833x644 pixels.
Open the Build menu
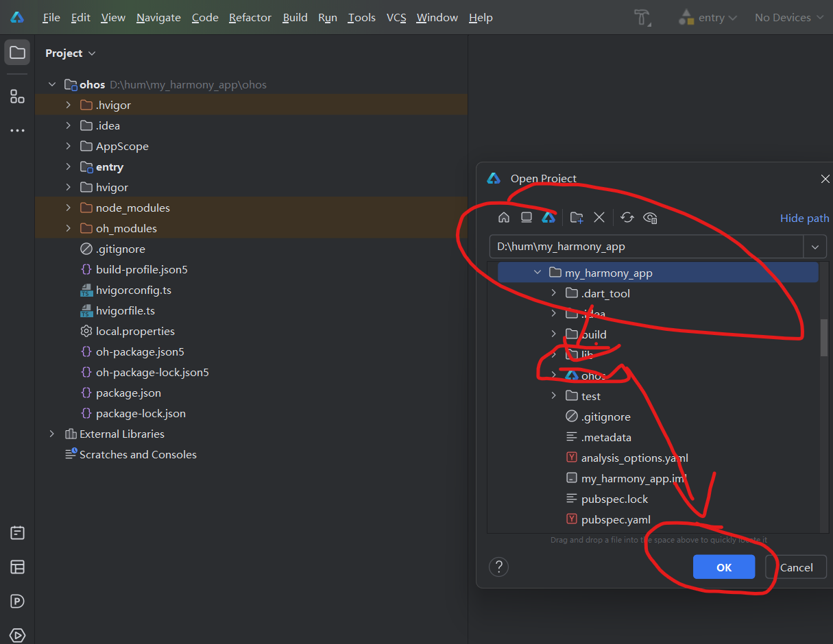[295, 18]
